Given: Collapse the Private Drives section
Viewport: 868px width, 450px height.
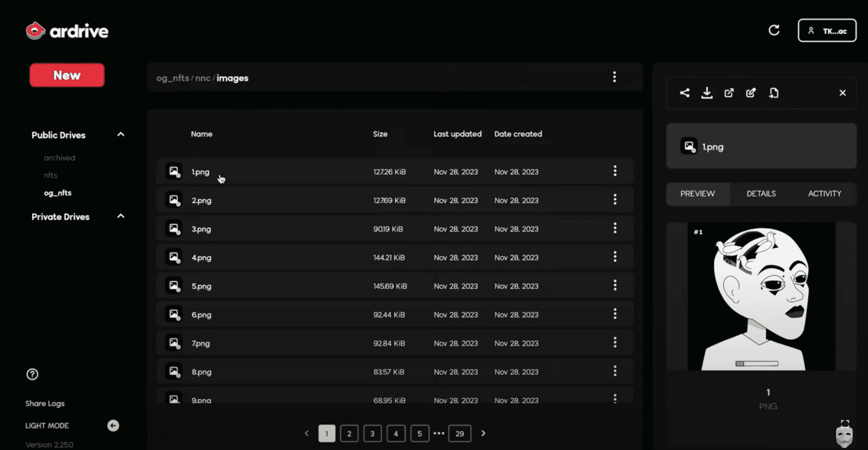Looking at the screenshot, I should coord(121,216).
